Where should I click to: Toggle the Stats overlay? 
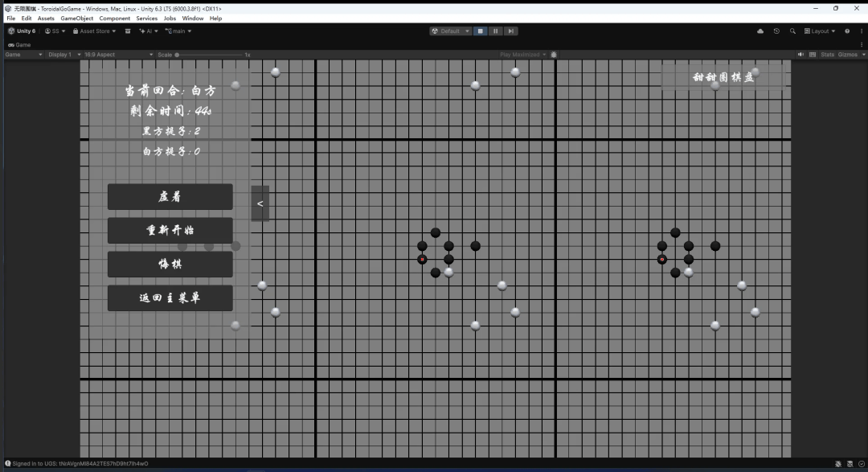pos(827,55)
